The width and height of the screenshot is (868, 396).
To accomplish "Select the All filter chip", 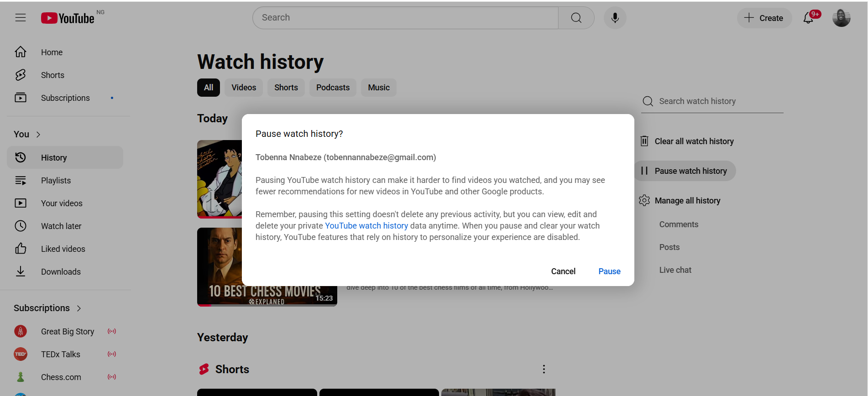I will click(209, 88).
